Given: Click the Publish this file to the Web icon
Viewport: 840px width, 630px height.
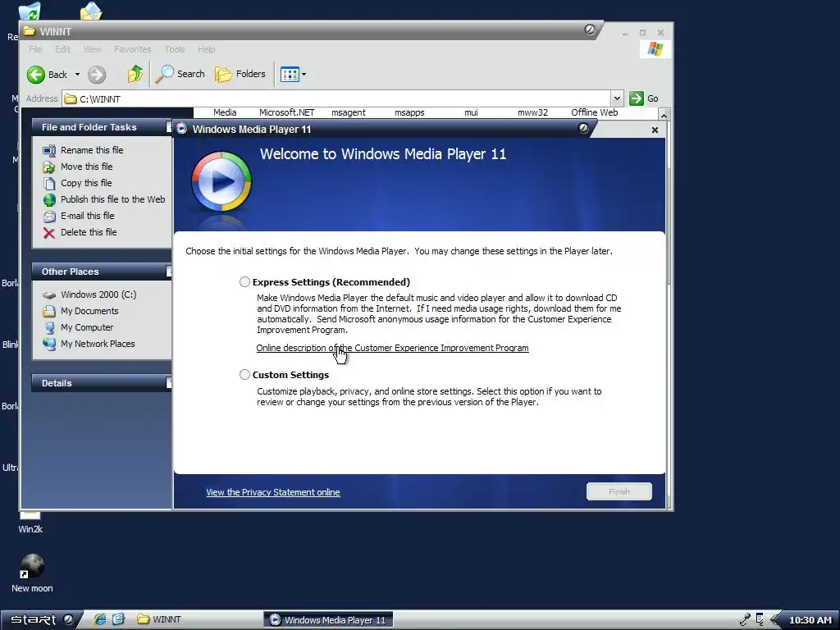Looking at the screenshot, I should [x=49, y=200].
